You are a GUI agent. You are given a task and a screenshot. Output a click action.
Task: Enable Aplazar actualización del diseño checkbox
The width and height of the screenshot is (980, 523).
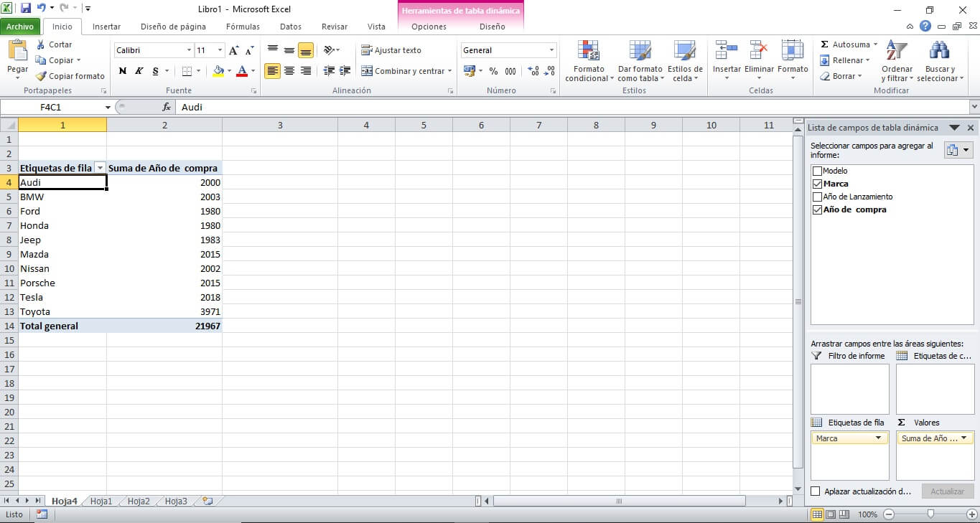click(x=815, y=491)
